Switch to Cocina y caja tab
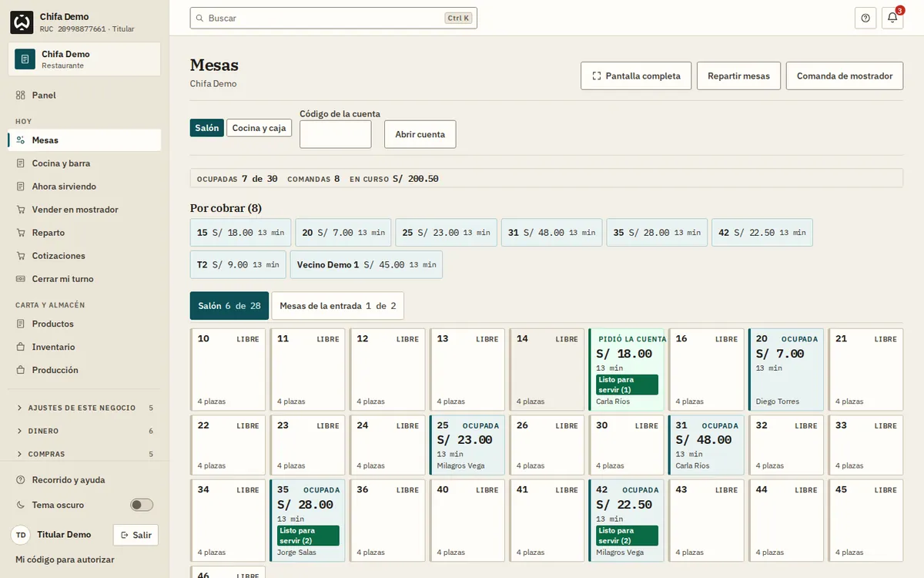Viewport: 924px width, 578px height. coord(259,128)
